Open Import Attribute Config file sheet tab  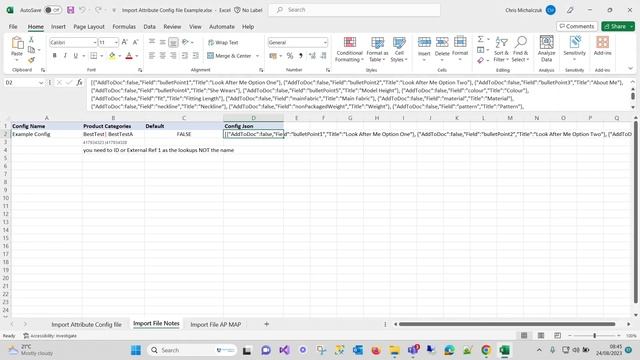[87, 324]
